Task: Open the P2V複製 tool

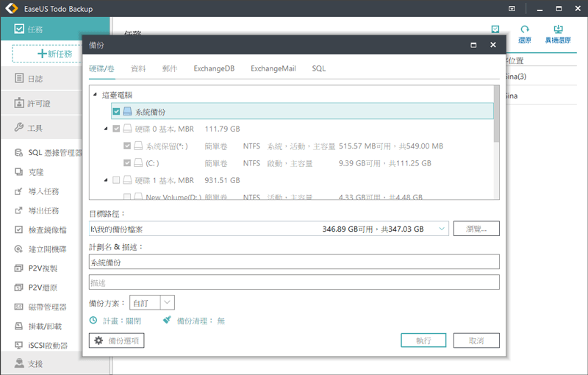Action: 43,269
